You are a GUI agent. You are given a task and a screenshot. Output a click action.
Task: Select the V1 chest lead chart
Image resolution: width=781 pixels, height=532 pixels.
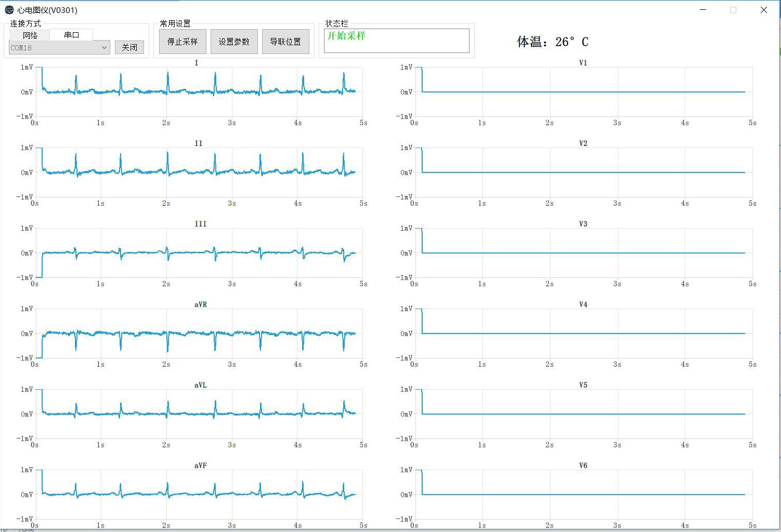click(582, 91)
